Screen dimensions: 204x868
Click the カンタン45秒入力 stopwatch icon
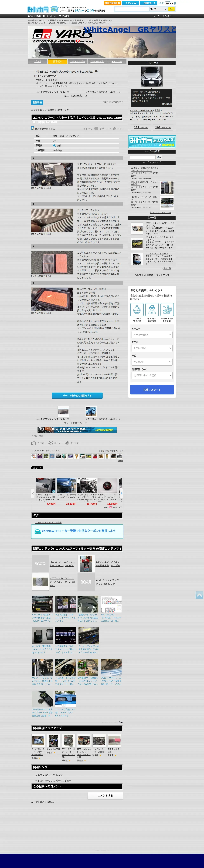137,309
